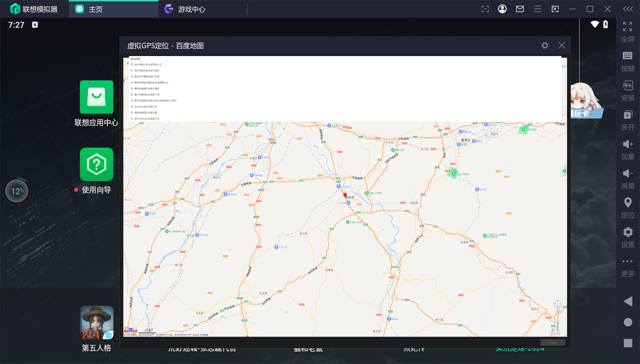Select suggestion 厦门市海沧区台湾岛广场

[345, 95]
